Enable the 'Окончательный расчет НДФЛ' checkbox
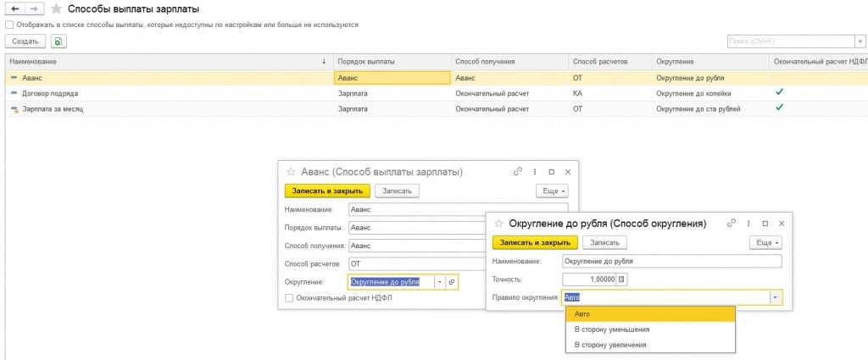Viewport: 868px width, 360px height. click(x=290, y=298)
